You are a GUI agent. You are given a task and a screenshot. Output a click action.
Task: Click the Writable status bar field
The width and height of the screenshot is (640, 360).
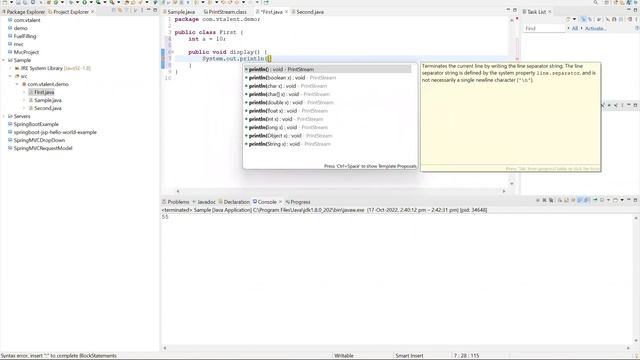click(x=344, y=356)
